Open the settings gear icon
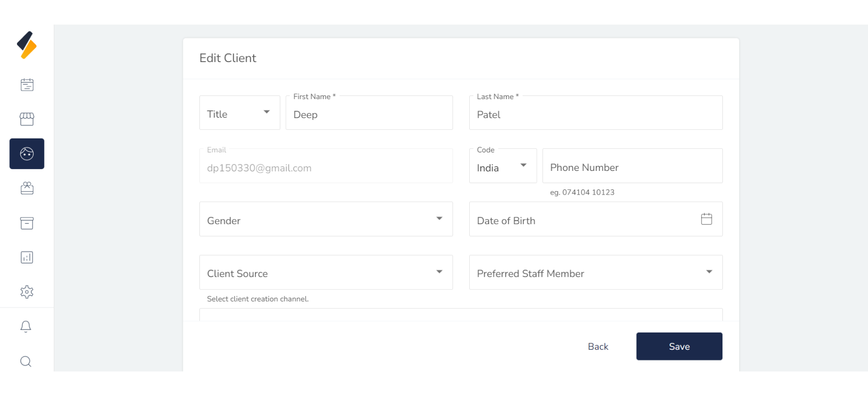868x396 pixels. click(27, 292)
